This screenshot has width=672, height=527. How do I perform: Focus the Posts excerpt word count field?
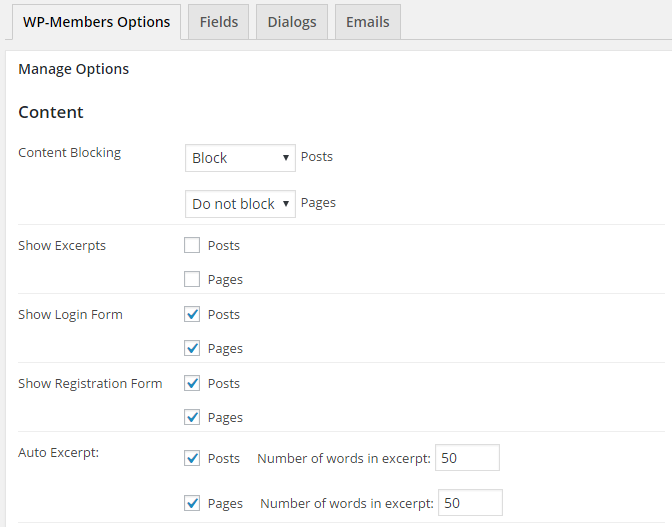point(467,458)
